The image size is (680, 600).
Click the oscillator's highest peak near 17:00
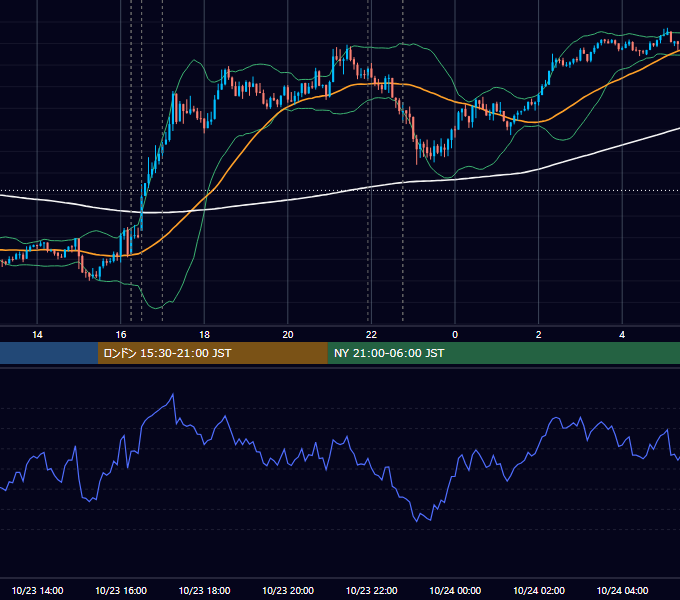point(173,394)
